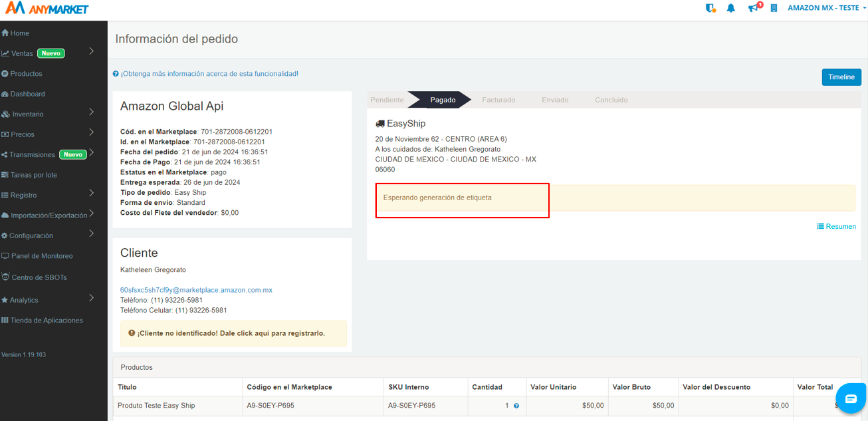Click the Ventas chart icon in sidebar
The image size is (868, 421).
(5, 53)
